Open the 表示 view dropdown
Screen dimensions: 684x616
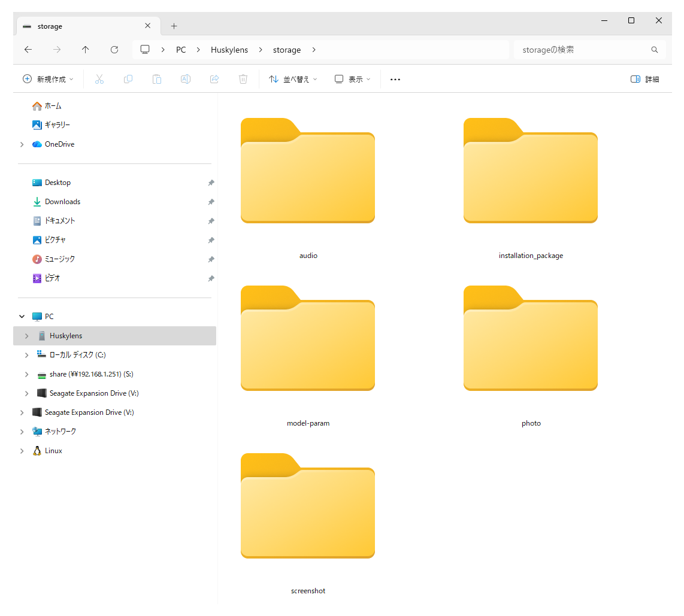click(353, 79)
